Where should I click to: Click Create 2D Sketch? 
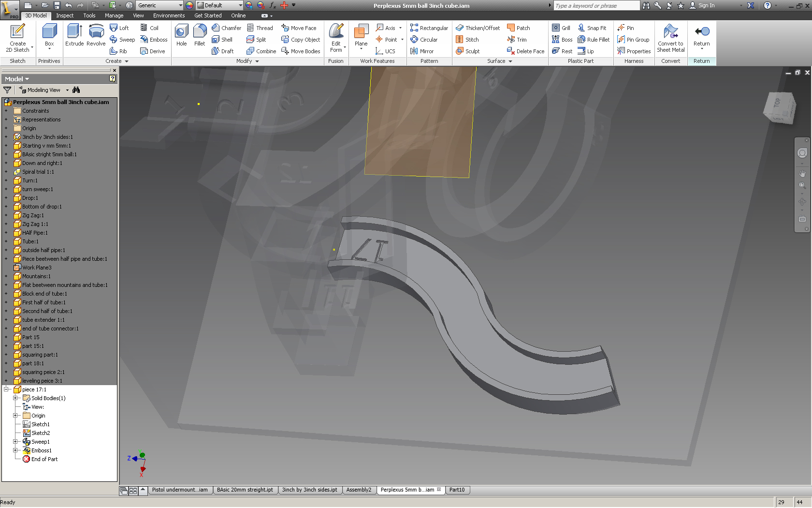point(18,38)
